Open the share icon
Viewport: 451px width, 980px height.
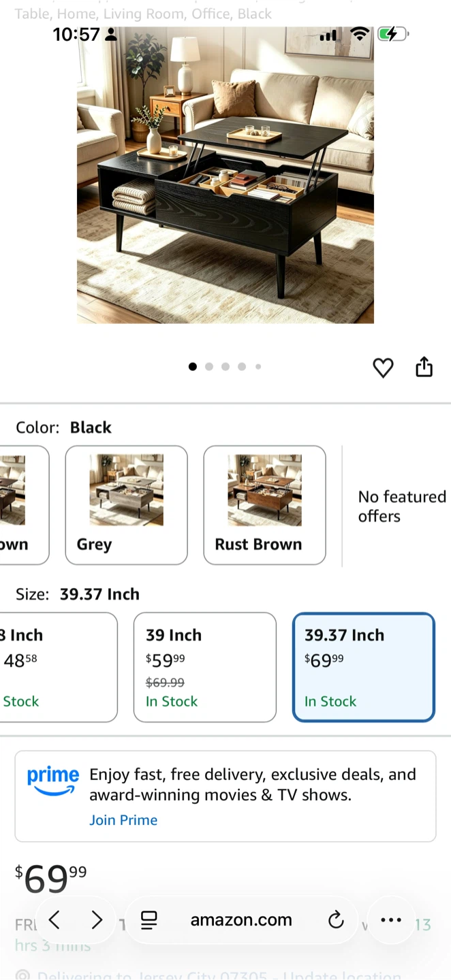pos(424,366)
